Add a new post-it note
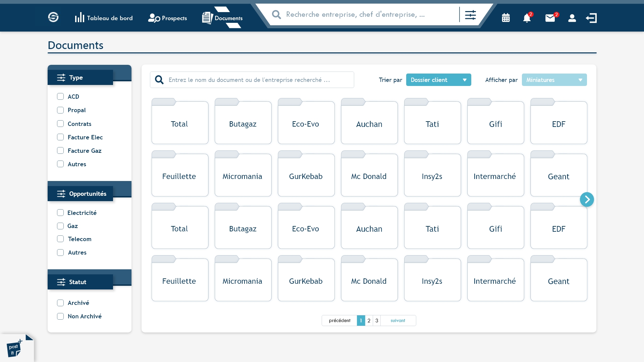 point(14,349)
